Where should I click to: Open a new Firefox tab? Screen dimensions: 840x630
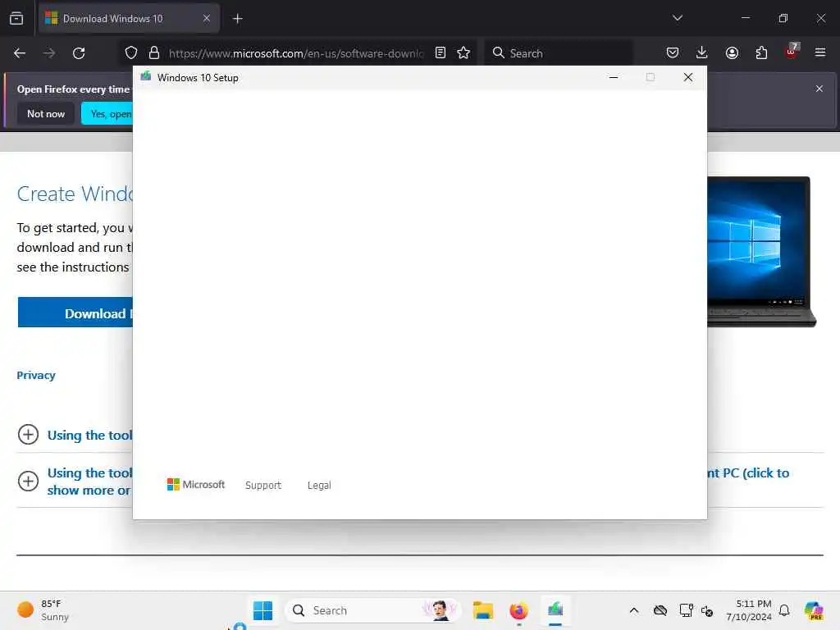point(237,19)
